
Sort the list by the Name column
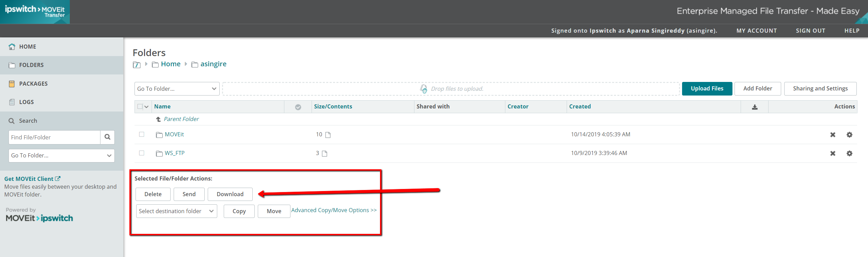[162, 106]
